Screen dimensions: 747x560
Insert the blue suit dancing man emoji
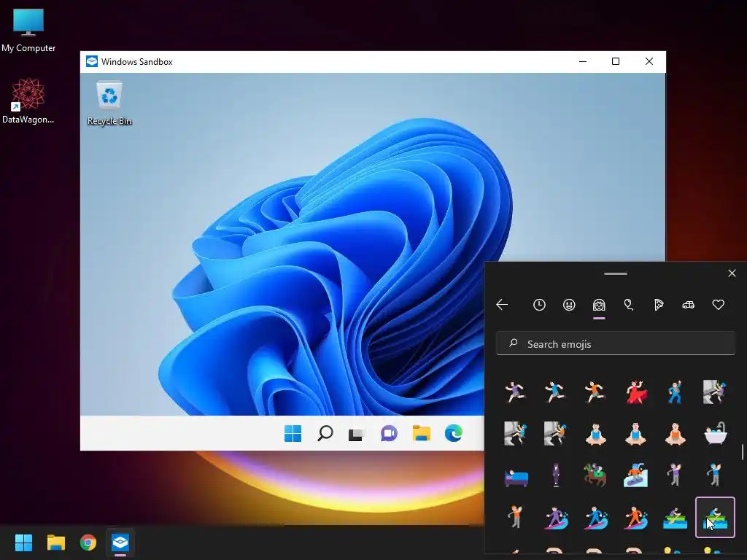coord(675,392)
